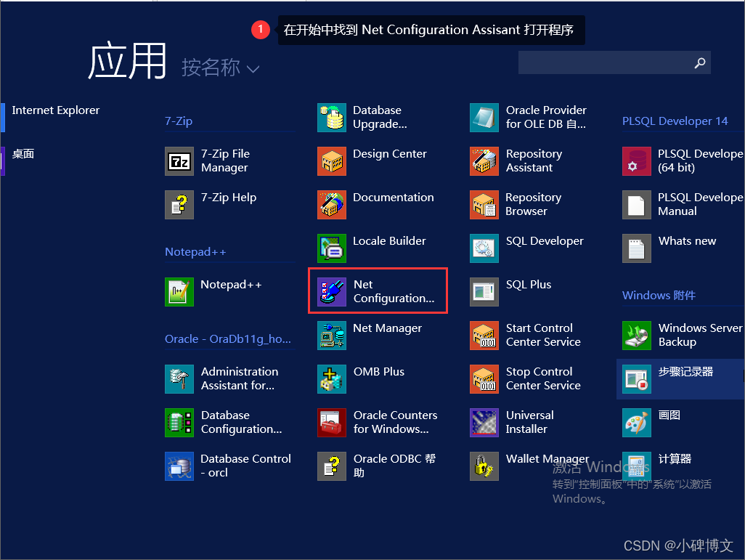The image size is (745, 560).
Task: Open Whats new document icon
Action: (637, 248)
